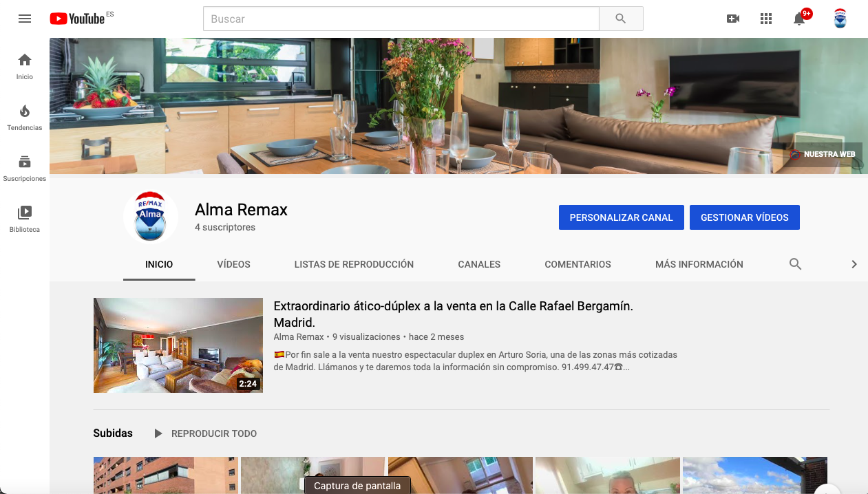Check the notifications bell
Image resolution: width=868 pixels, height=494 pixels.
tap(799, 19)
